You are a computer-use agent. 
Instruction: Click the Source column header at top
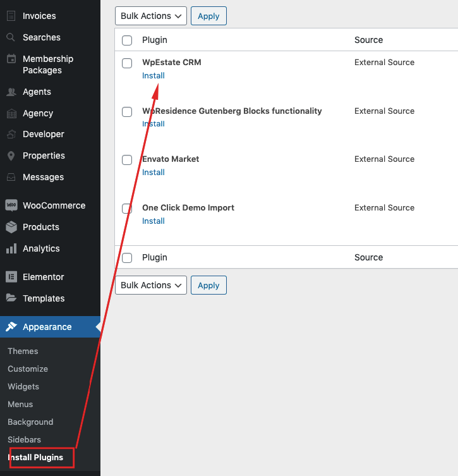tap(368, 40)
